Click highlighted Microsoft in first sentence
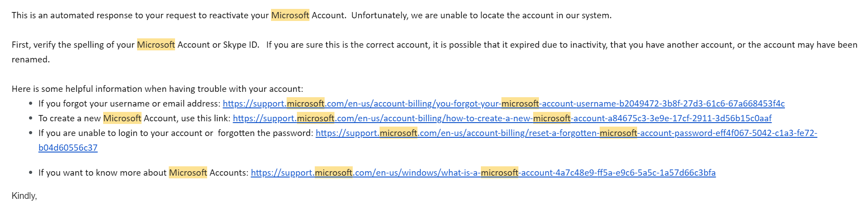868x210 pixels. (290, 15)
